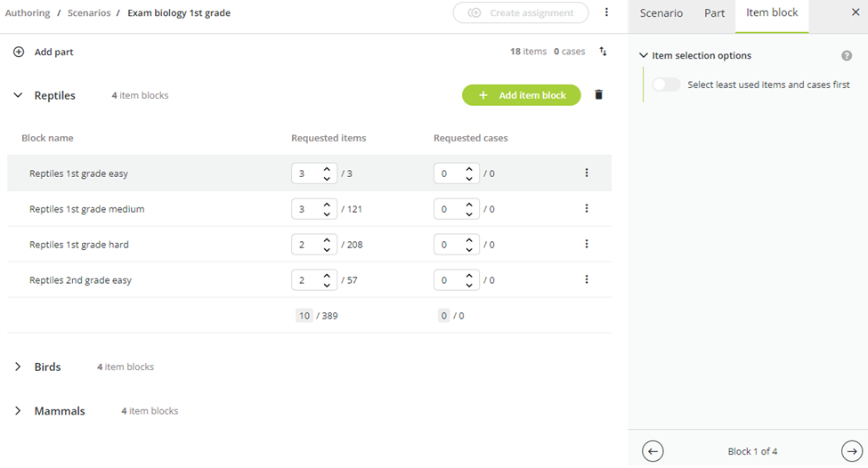The image size is (868, 468).
Task: Collapse the Reptiles part
Action: tap(19, 95)
